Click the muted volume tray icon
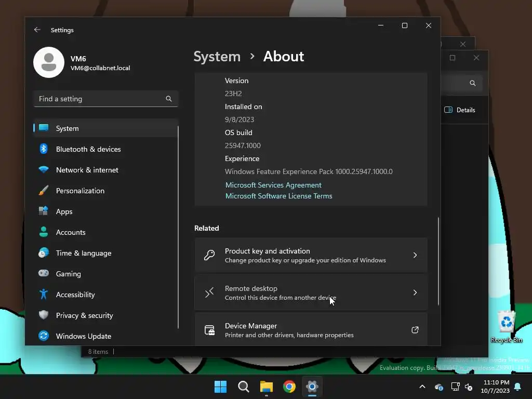 (x=469, y=387)
